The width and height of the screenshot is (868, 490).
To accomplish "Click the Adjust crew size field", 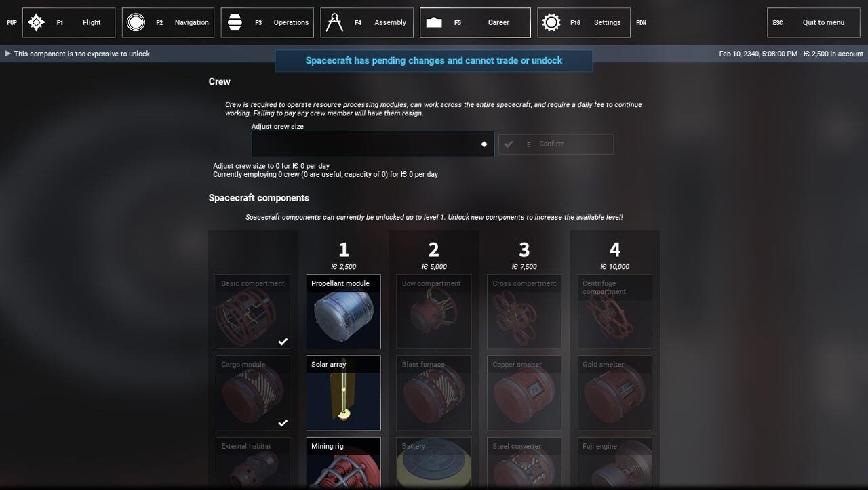I will pos(372,144).
